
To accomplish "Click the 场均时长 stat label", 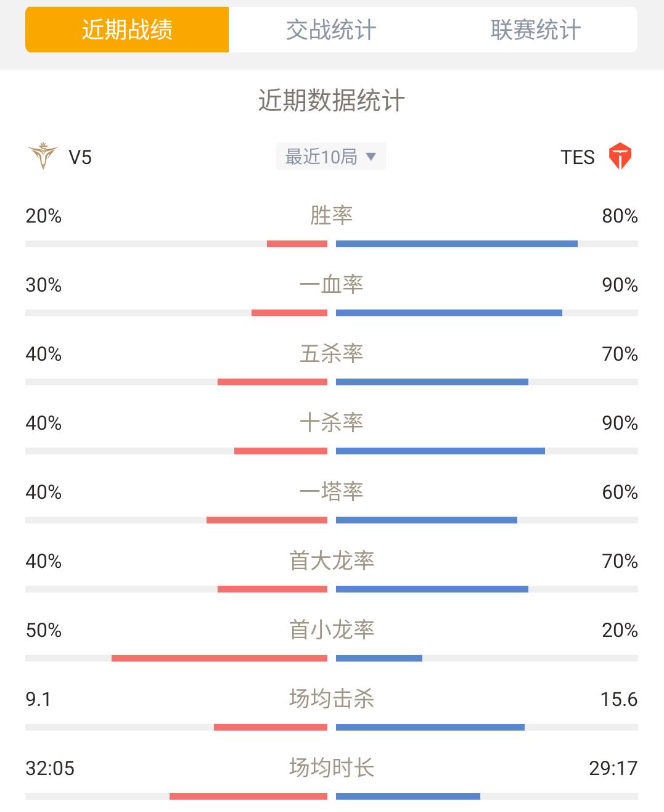I will (x=331, y=768).
